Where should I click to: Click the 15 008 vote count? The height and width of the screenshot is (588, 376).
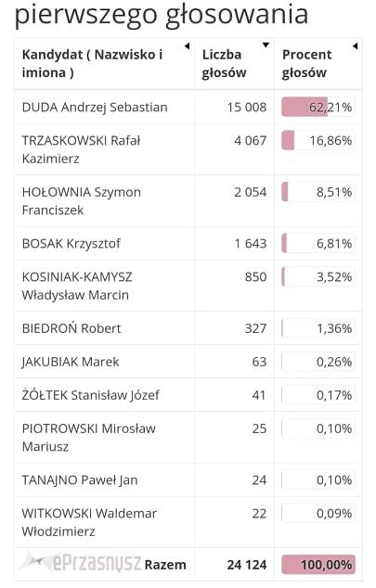pyautogui.click(x=247, y=108)
